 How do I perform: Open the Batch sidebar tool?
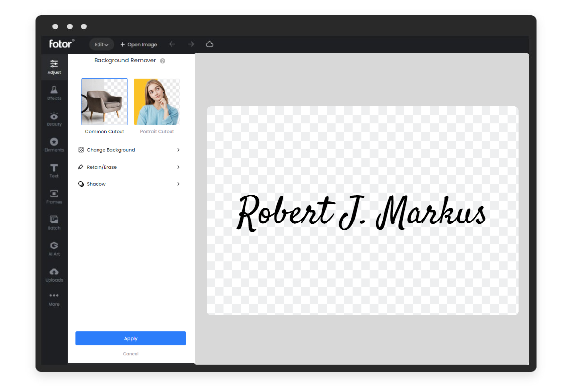54,222
